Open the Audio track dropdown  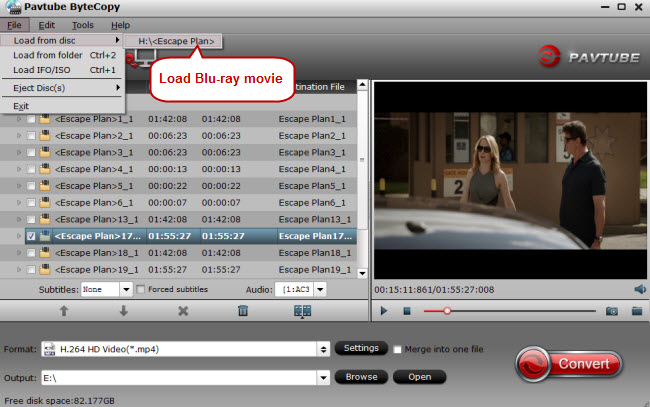click(x=320, y=289)
